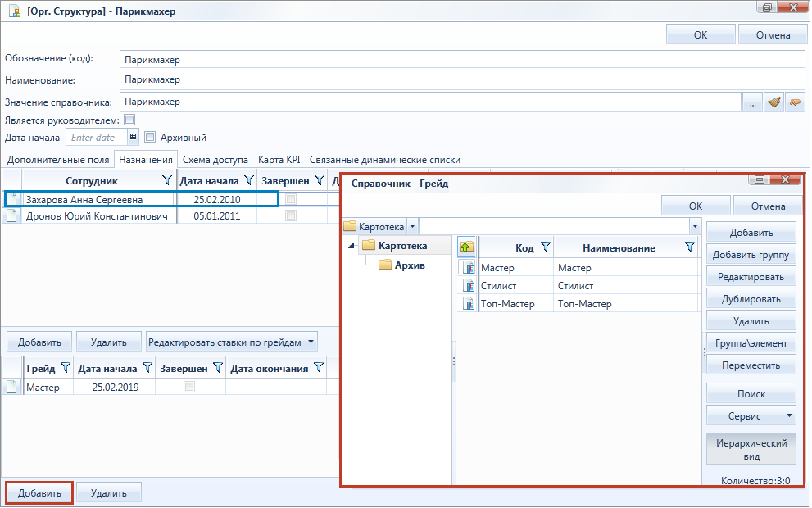Viewport: 812px width, 508px height.
Task: Click the bottom Удалить button for grades
Action: coord(109,492)
